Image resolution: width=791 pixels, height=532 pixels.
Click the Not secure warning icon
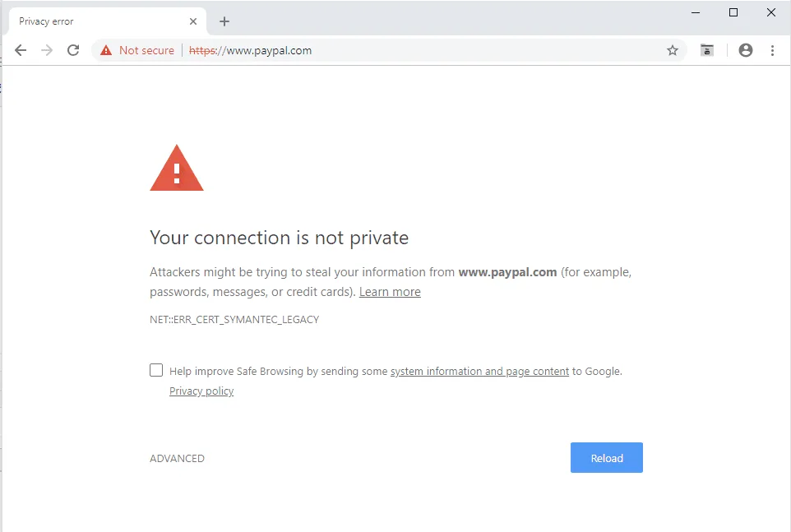click(105, 50)
